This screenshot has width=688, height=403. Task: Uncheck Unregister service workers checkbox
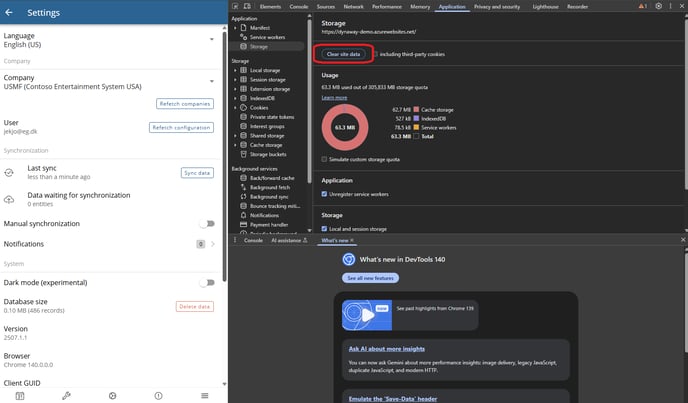tap(324, 194)
